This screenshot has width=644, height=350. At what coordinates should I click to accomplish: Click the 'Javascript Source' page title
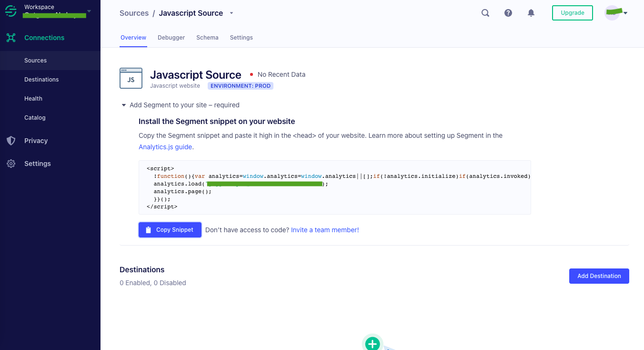point(196,75)
